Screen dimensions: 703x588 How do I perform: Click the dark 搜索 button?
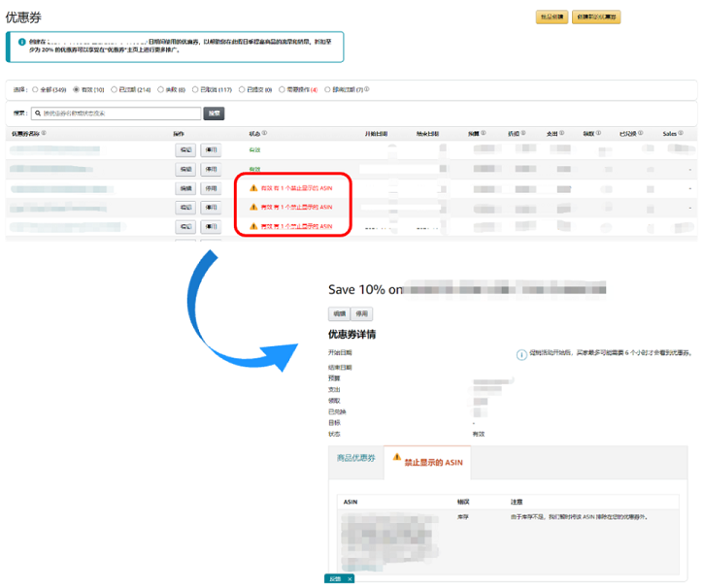click(214, 114)
